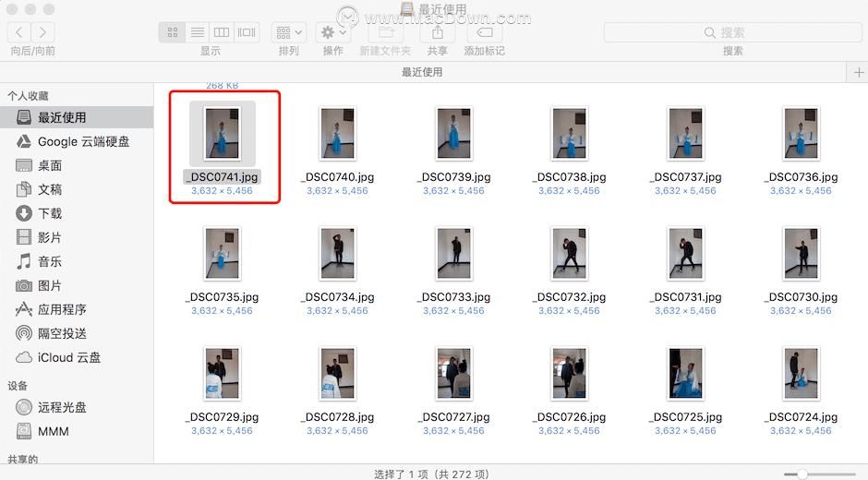Switch to cover flow view
Screen dimensions: 868x480
(247, 32)
